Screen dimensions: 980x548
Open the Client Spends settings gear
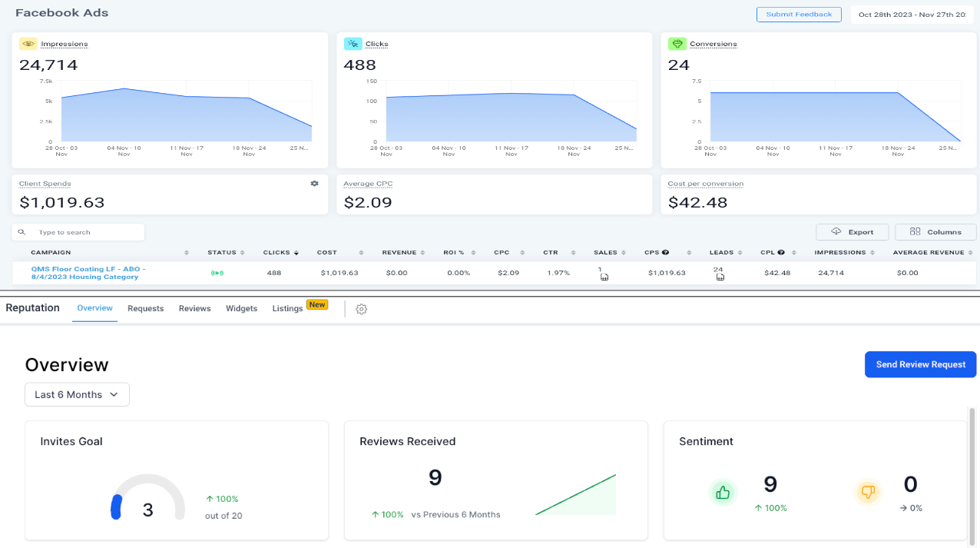tap(315, 184)
